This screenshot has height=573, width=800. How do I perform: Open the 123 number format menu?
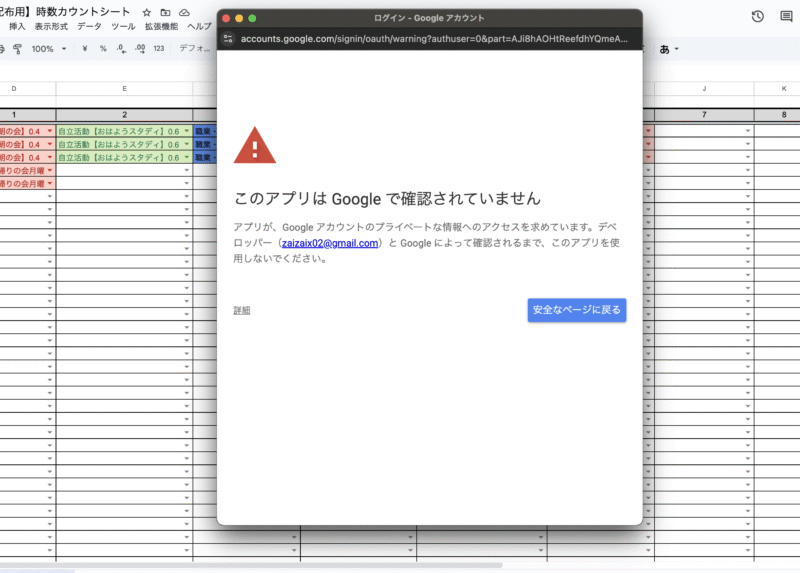point(158,48)
